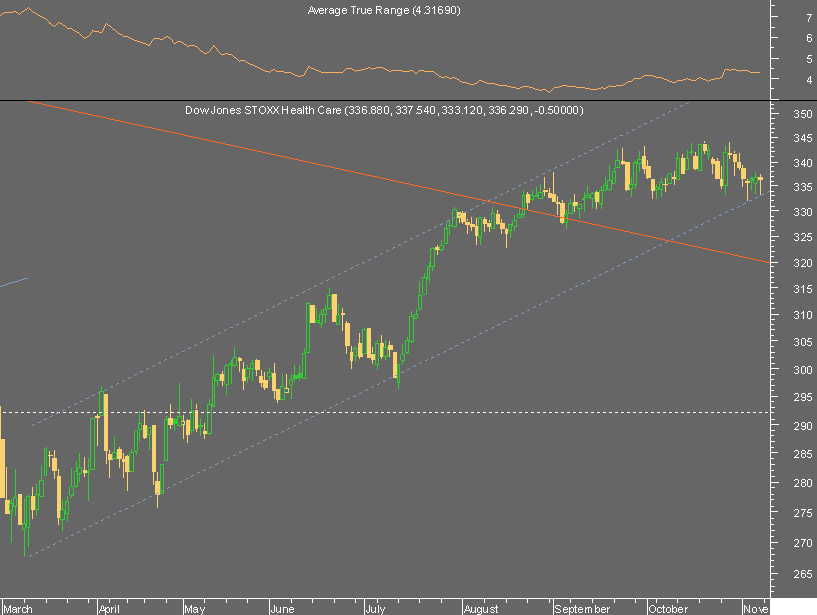
Task: Click the short blue line segment at left edge
Action: point(14,282)
